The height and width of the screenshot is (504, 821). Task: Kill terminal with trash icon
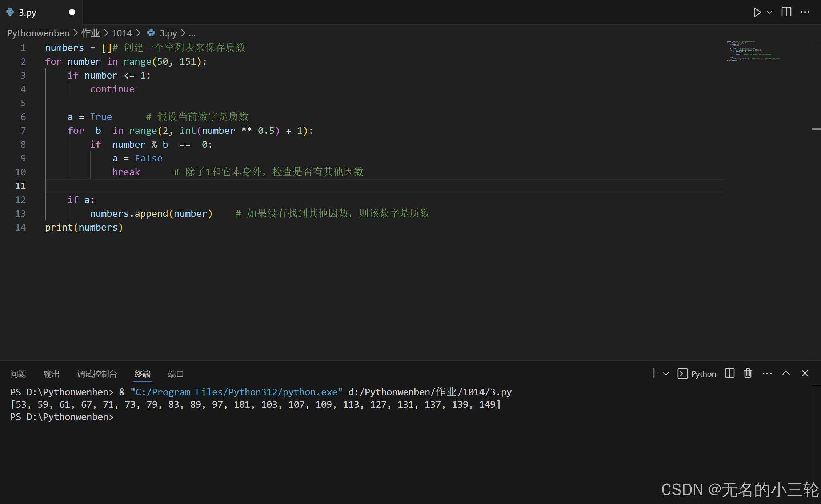(748, 373)
